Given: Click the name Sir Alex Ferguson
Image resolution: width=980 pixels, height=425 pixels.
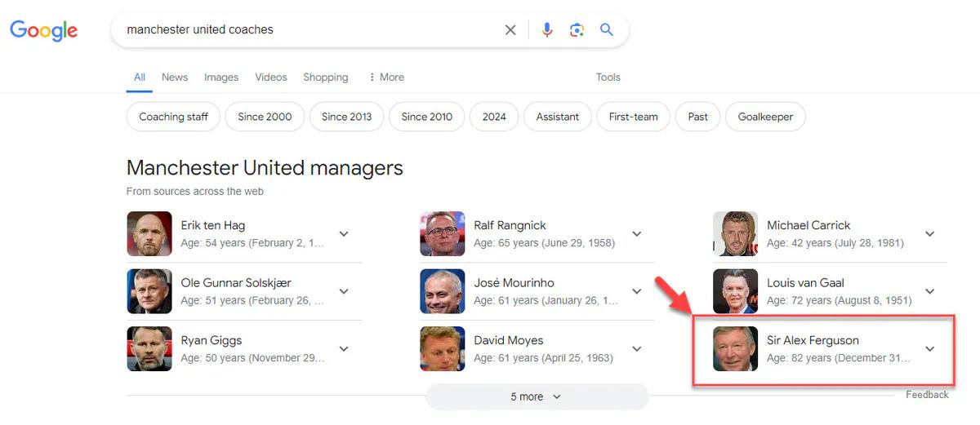Looking at the screenshot, I should click(813, 340).
